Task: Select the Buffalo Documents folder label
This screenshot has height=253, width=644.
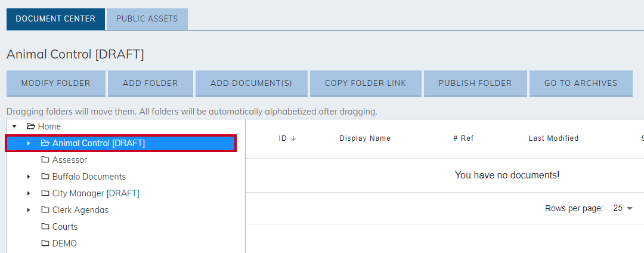Action: 89,177
